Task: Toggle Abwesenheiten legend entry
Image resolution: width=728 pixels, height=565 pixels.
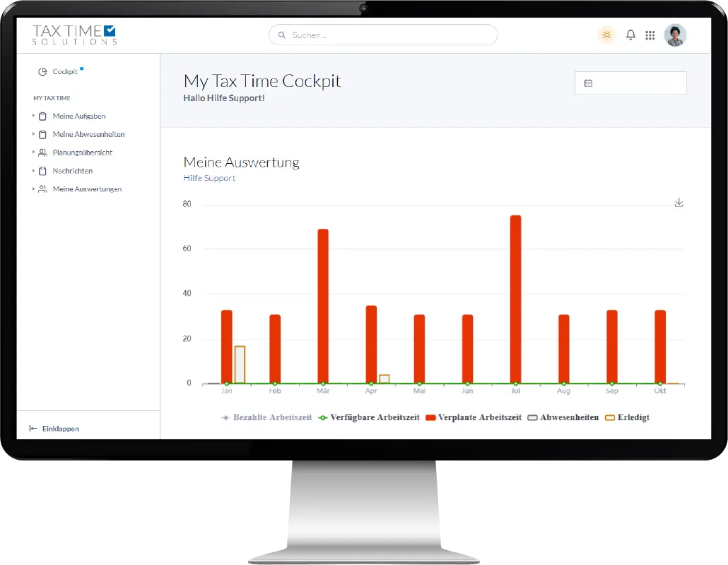Action: [563, 417]
